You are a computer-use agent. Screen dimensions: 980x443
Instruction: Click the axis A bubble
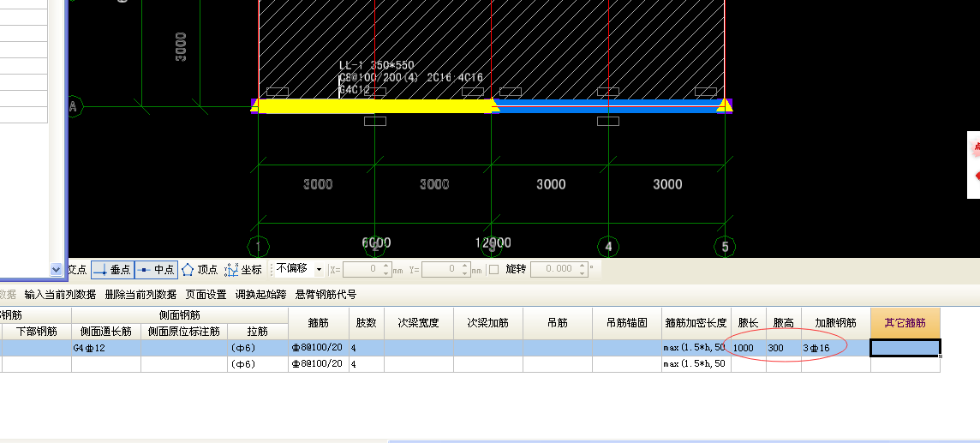pyautogui.click(x=74, y=106)
